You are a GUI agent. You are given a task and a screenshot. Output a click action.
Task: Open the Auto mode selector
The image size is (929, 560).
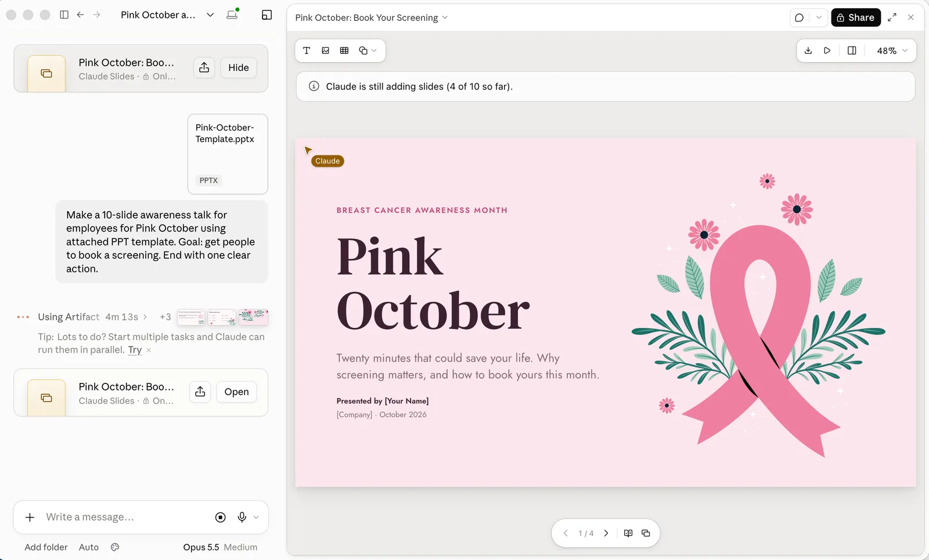[x=89, y=547]
